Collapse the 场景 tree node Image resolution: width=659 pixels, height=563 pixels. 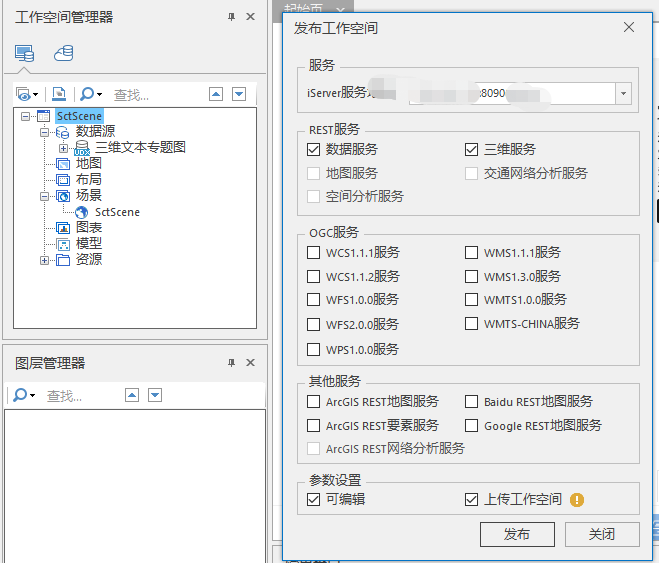tap(45, 197)
